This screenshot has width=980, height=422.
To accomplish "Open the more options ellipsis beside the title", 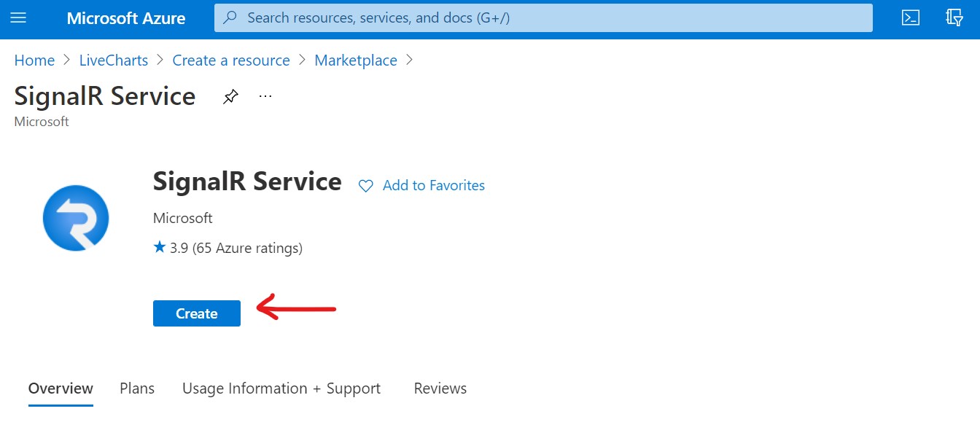I will 265,96.
